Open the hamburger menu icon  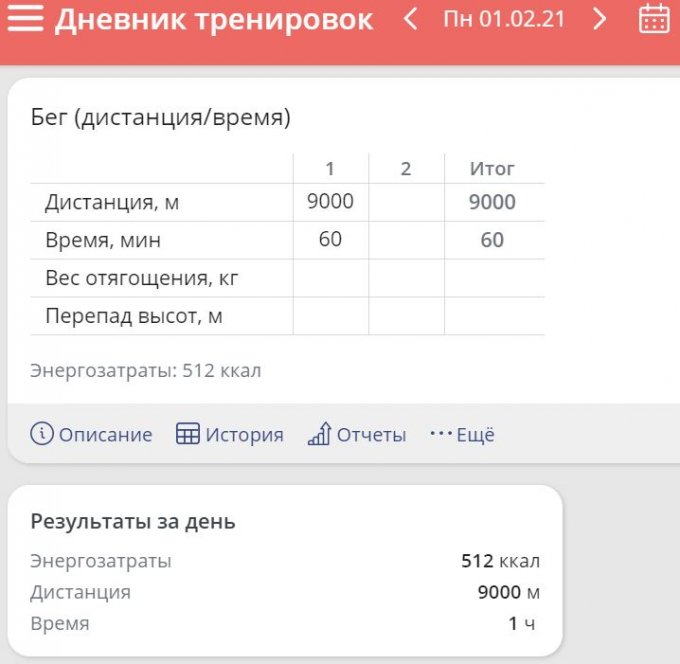[x=26, y=18]
